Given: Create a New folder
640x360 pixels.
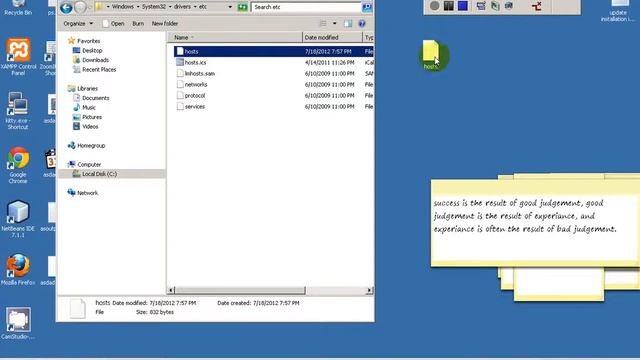Looking at the screenshot, I should click(164, 24).
